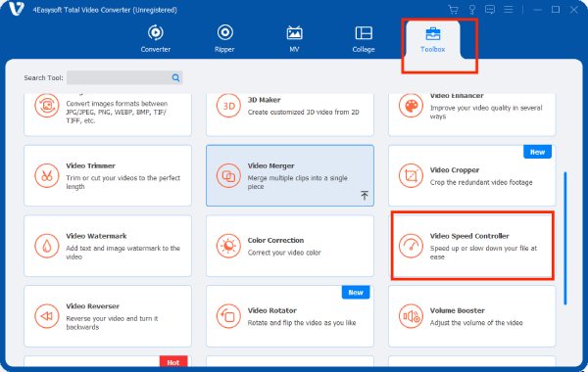
Task: Select the Toolbox tab
Action: tap(433, 39)
